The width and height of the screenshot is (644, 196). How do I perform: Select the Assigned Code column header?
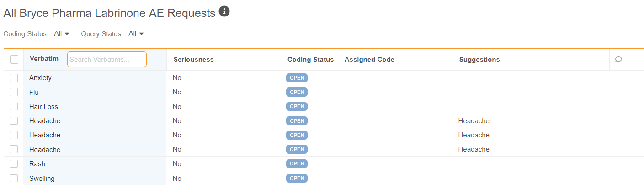[x=369, y=60]
